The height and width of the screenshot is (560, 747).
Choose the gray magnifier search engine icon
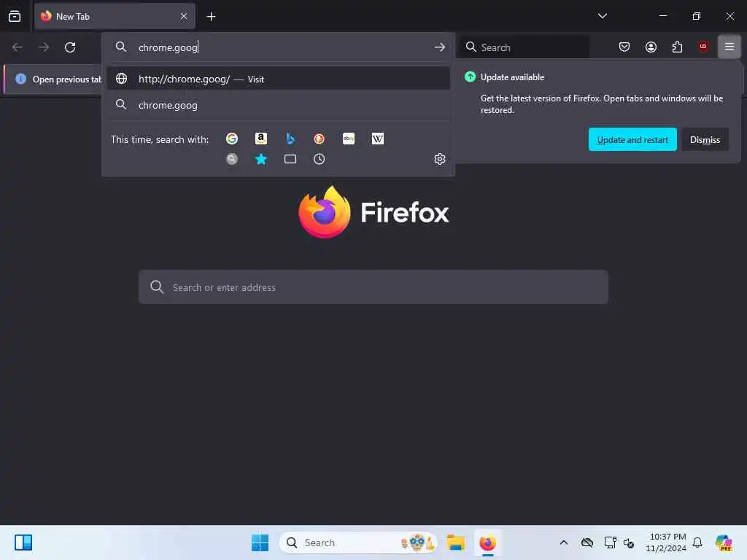tap(232, 159)
